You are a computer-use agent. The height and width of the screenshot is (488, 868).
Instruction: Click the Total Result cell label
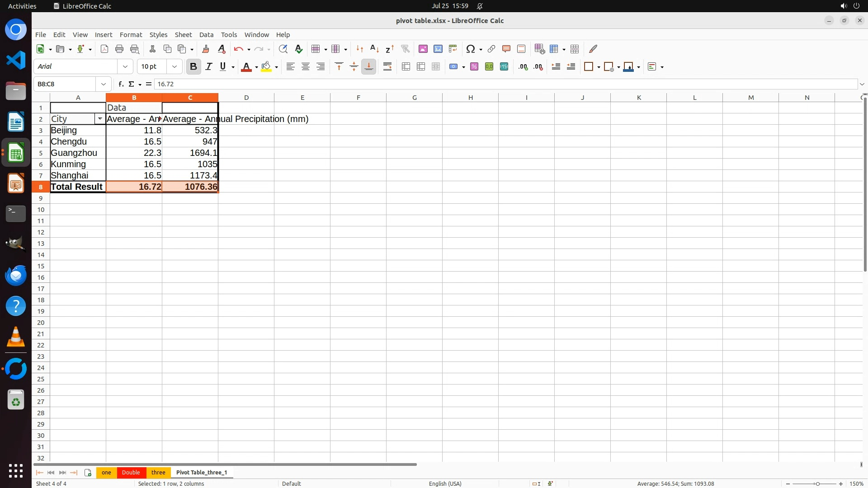point(77,187)
